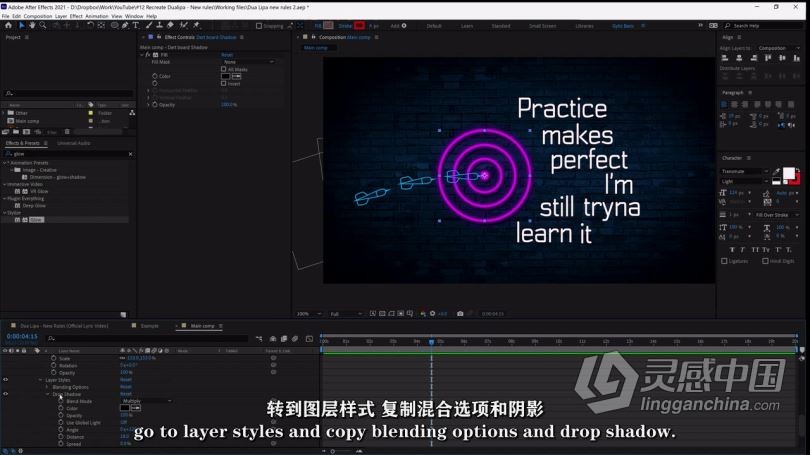Image resolution: width=810 pixels, height=455 pixels.
Task: Switch to Main comp timeline tab
Action: pos(202,326)
